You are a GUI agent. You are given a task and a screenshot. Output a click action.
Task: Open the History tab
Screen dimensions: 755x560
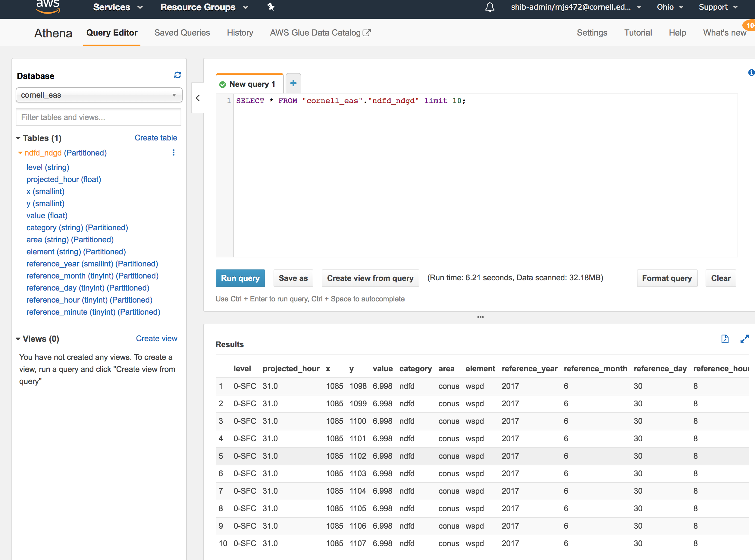coord(240,33)
